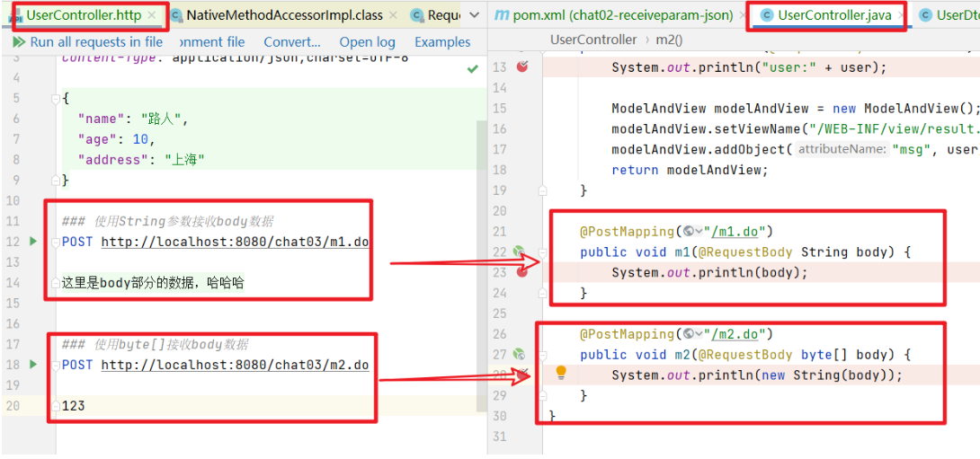Toggle the breakpoint on line 13

click(x=522, y=67)
